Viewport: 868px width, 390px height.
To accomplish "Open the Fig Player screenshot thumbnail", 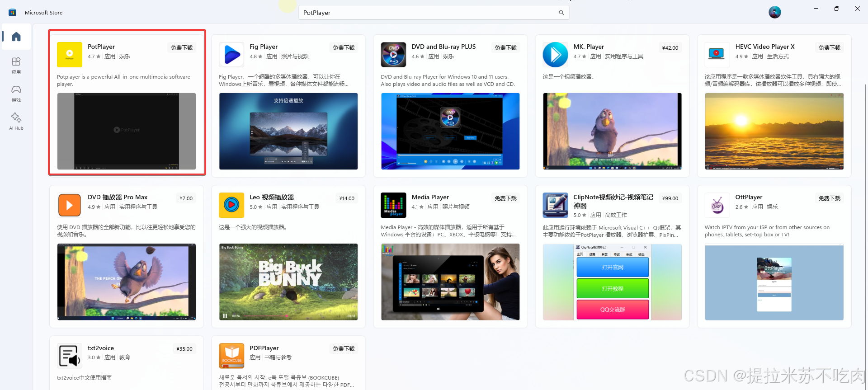I will pyautogui.click(x=288, y=132).
